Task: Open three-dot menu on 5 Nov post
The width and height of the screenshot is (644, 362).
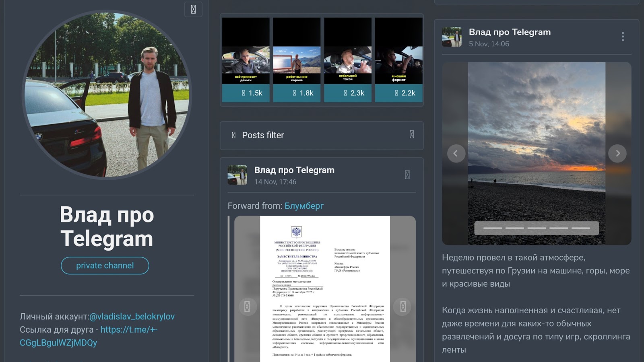Action: pyautogui.click(x=622, y=37)
